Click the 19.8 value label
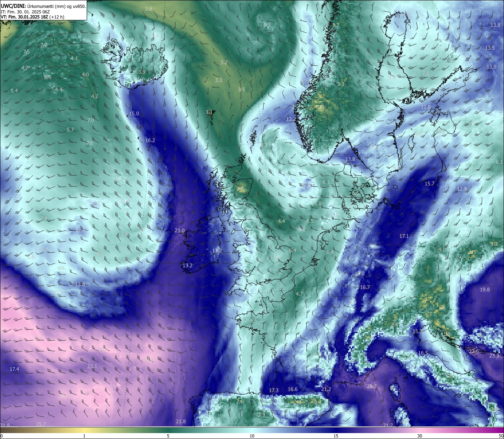504x439 pixels. click(x=485, y=290)
